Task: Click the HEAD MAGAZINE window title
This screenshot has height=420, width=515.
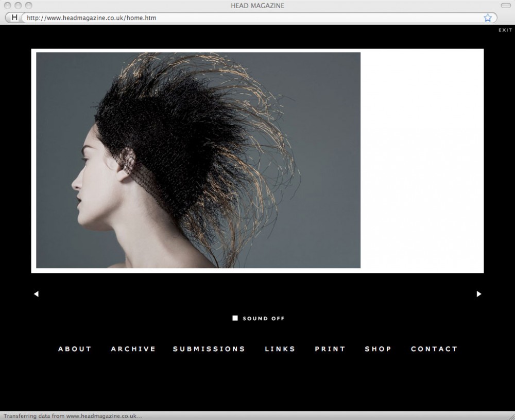Action: pyautogui.click(x=257, y=6)
